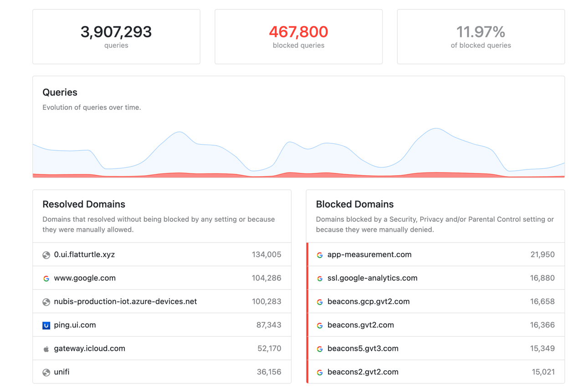
Task: Select the beacons.gcp.gvt2.com domain name
Action: tap(368, 301)
